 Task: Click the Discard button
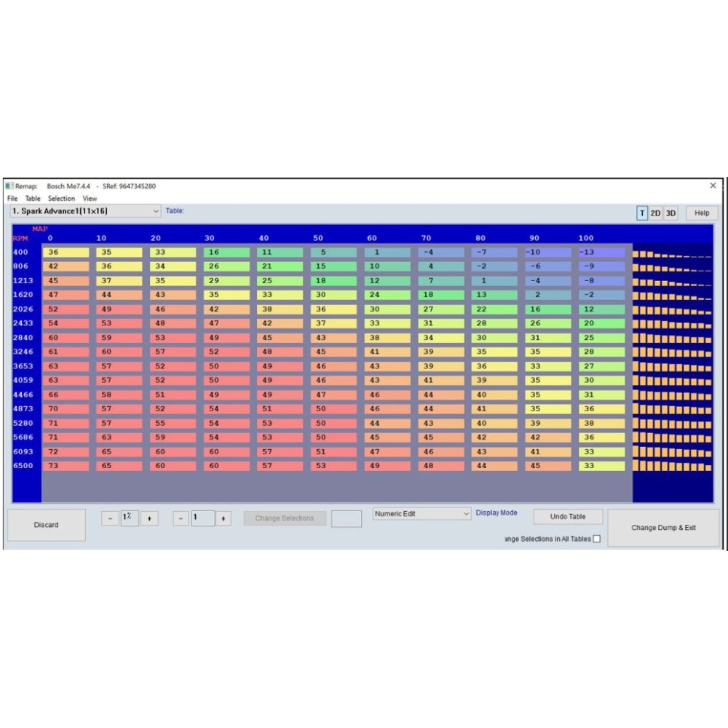pos(46,525)
